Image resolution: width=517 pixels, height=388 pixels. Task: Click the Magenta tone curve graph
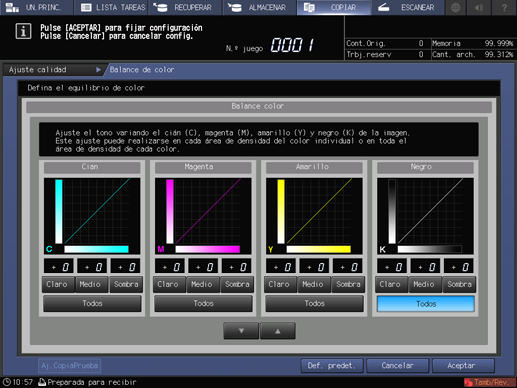pyautogui.click(x=203, y=216)
